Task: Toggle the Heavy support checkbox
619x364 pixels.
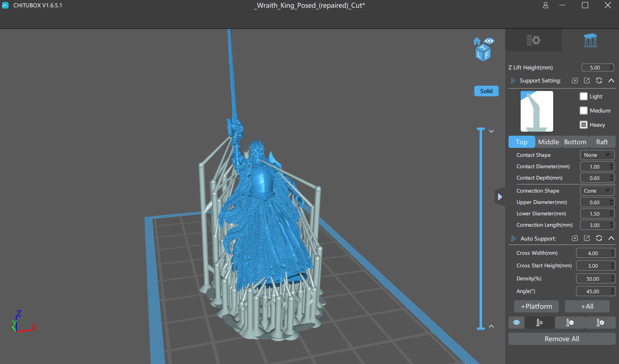Action: tap(584, 125)
